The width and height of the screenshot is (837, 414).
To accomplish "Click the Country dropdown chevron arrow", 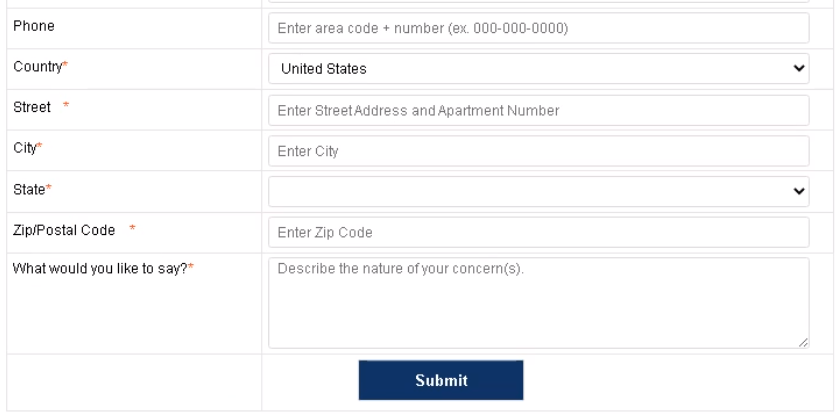I will [798, 69].
